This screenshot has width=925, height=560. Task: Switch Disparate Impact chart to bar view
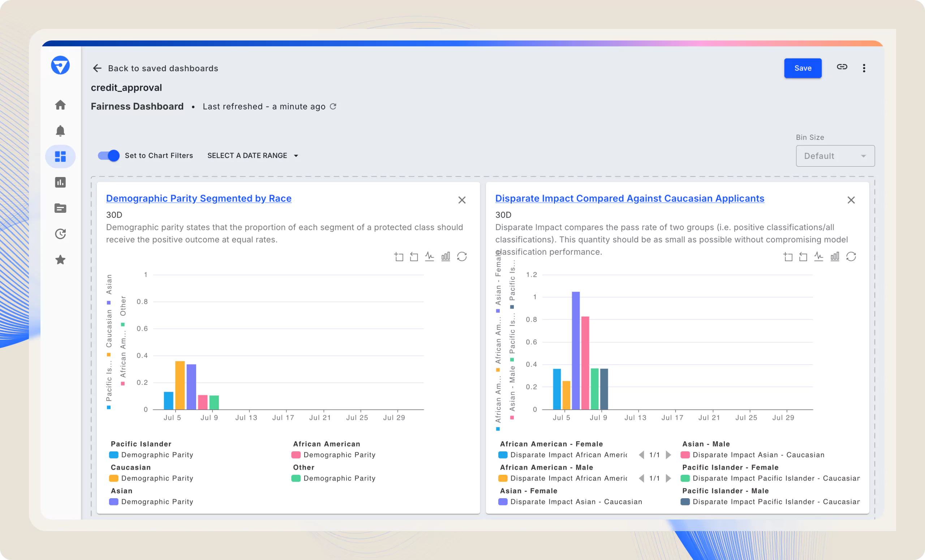point(835,257)
